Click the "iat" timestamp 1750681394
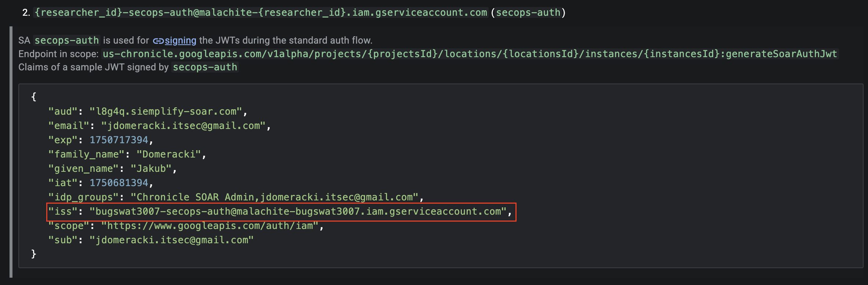 click(x=119, y=183)
